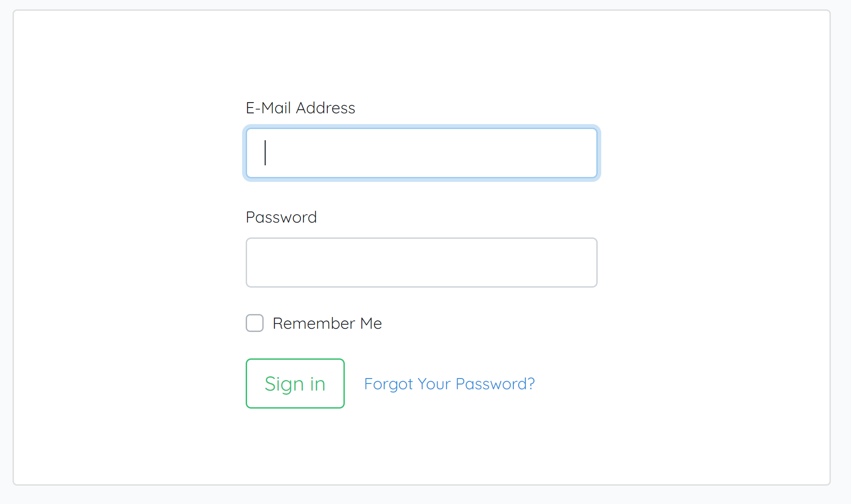Viewport: 851px width, 504px height.
Task: Focus the Password input field
Action: [421, 263]
